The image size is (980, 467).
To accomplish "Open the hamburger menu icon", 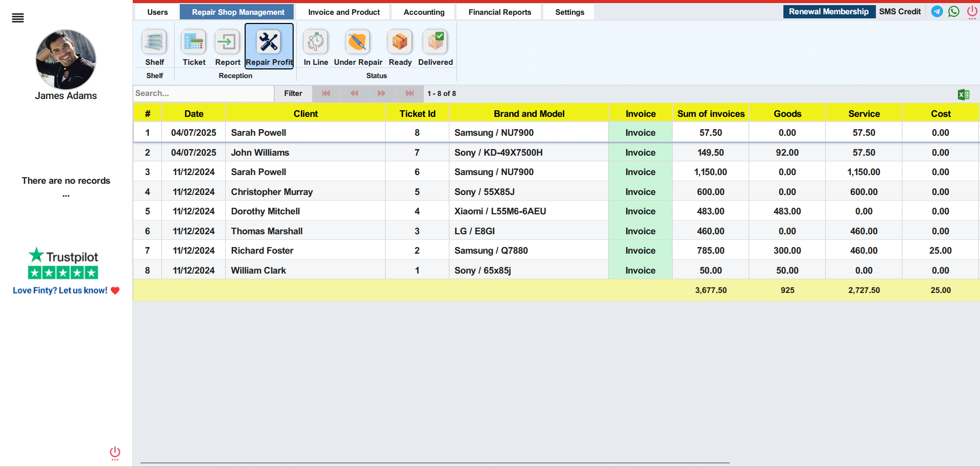I will click(18, 18).
